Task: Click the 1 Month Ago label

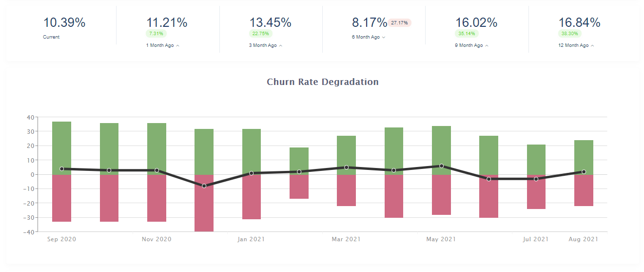Action: coord(160,45)
